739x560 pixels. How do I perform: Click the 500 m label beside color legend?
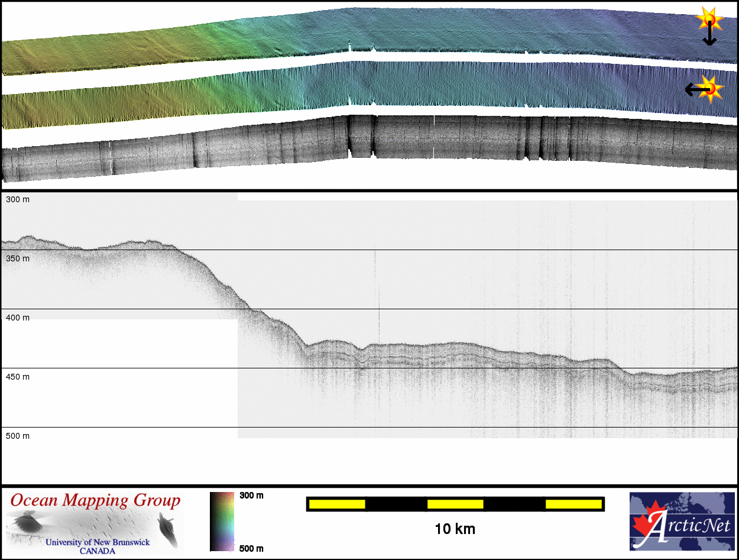pos(251,548)
